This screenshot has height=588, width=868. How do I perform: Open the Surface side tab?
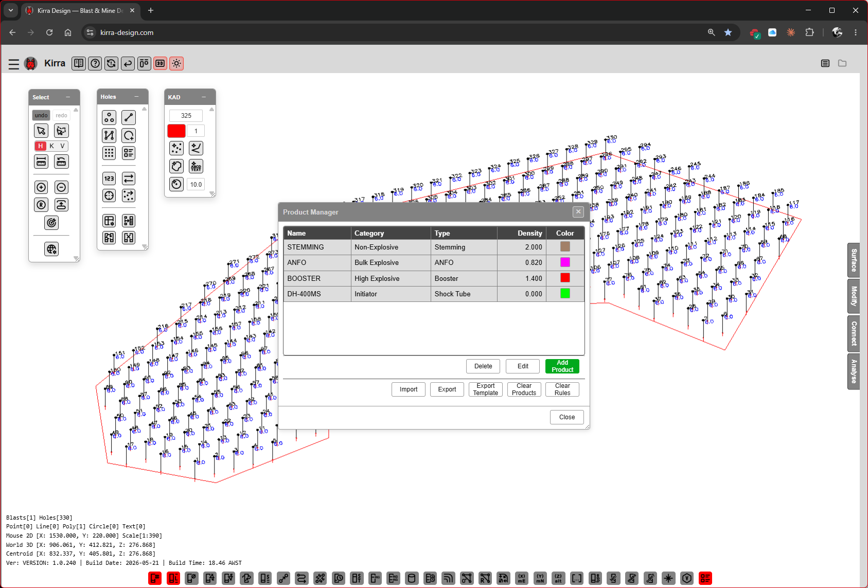(854, 260)
